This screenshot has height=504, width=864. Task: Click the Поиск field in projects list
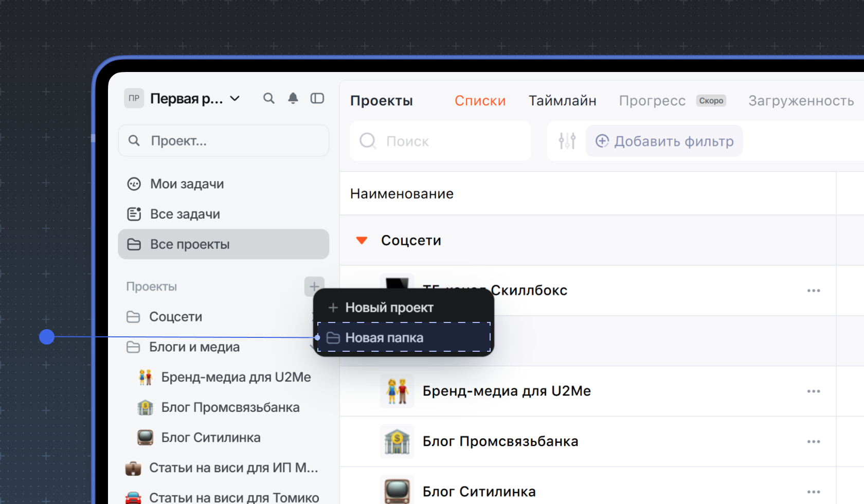click(441, 141)
